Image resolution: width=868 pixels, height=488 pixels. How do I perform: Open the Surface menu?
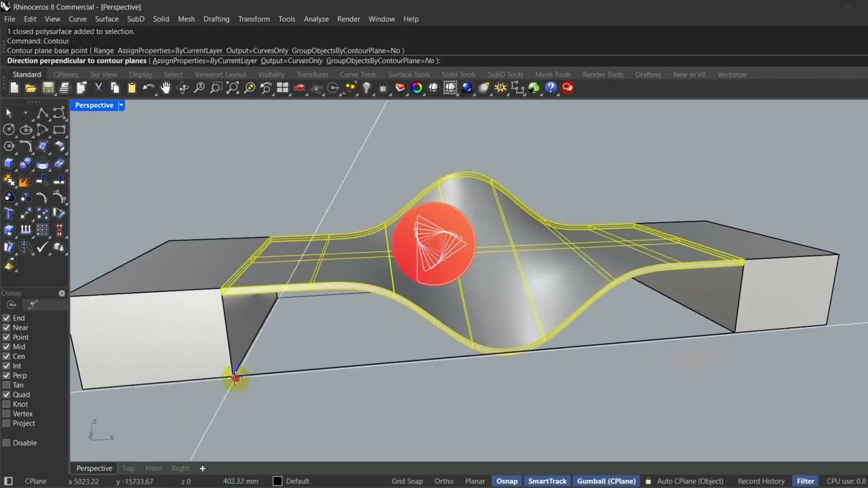106,19
